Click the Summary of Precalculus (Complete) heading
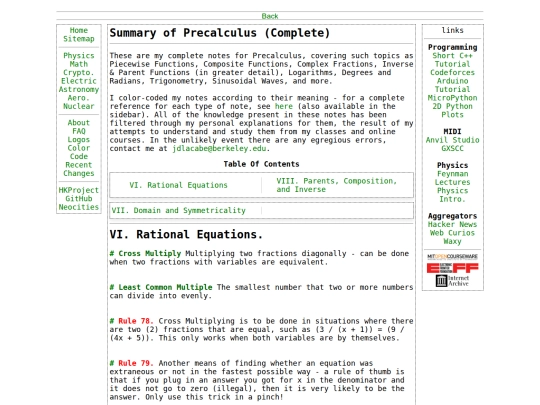This screenshot has height=405, width=540. click(220, 33)
